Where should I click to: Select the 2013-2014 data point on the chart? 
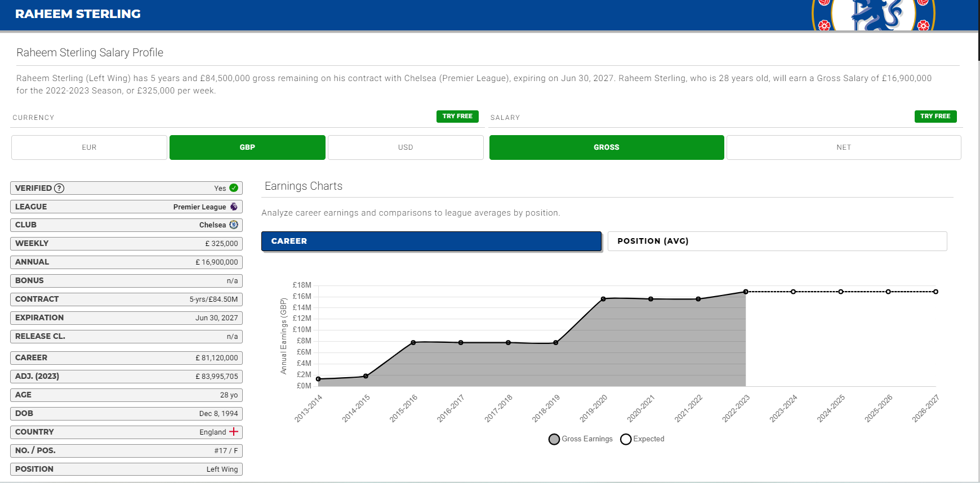click(318, 379)
